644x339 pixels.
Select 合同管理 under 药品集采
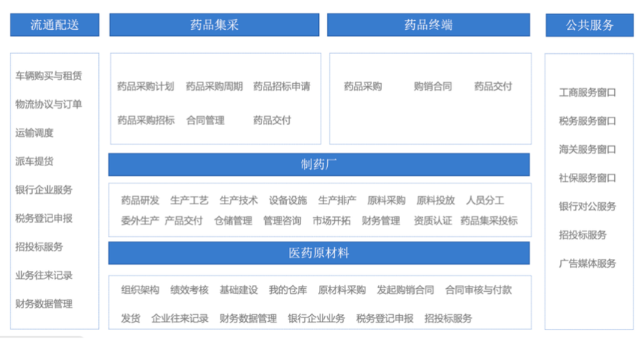205,120
